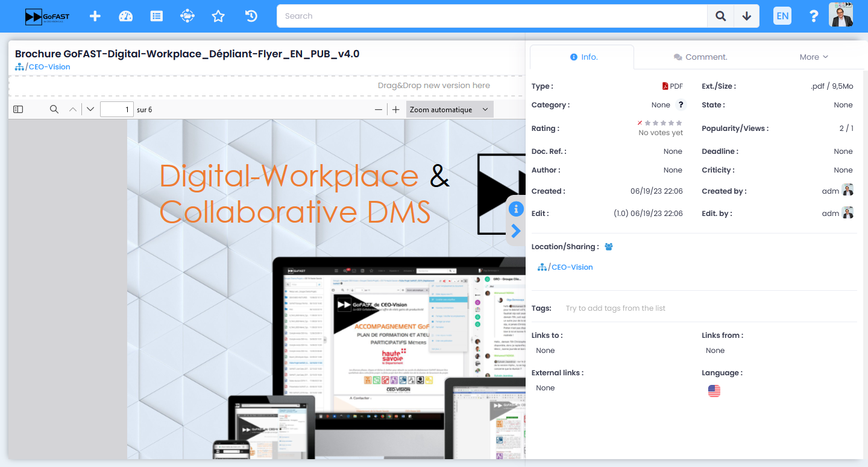Click the page number field
Image resolution: width=868 pixels, height=467 pixels.
117,109
